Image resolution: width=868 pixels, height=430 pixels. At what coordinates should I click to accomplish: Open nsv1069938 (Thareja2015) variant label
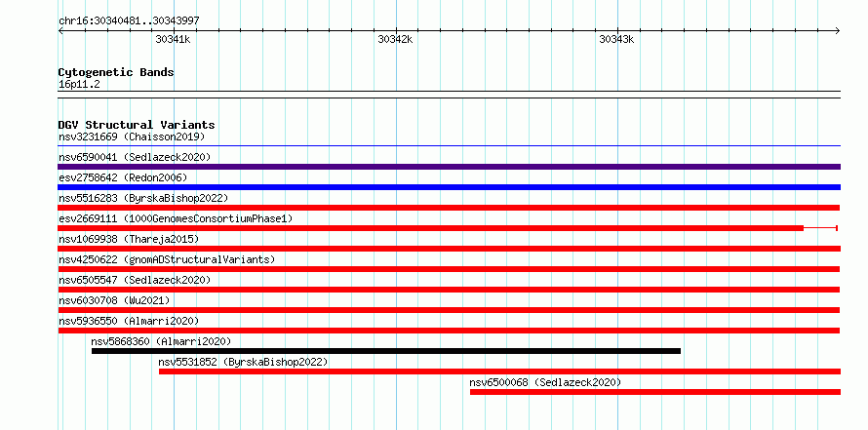pos(129,239)
